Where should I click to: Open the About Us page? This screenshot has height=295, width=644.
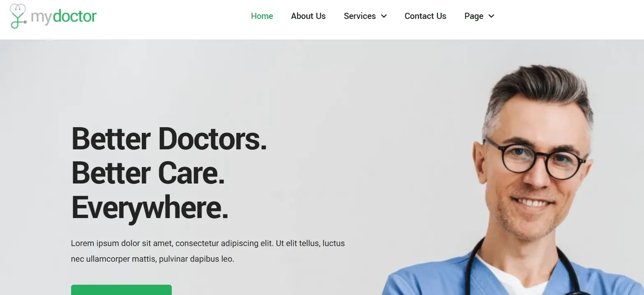coord(308,16)
